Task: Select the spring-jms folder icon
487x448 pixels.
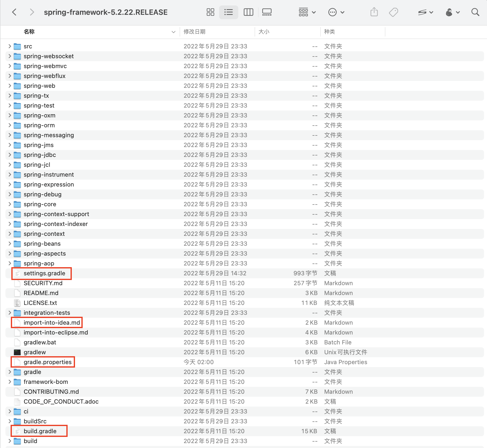Action: click(17, 145)
